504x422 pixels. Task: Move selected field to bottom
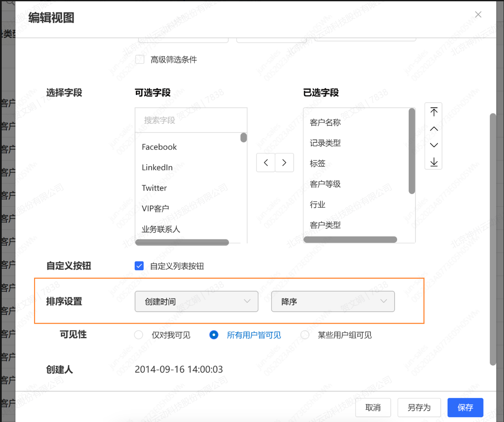coord(433,162)
